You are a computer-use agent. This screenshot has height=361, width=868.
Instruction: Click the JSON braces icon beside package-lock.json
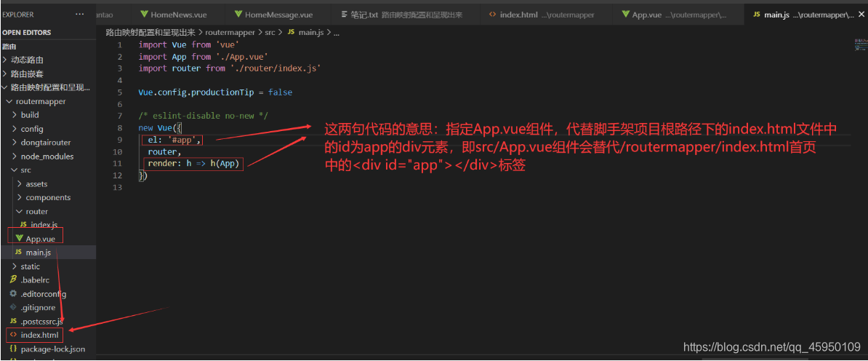[x=13, y=349]
